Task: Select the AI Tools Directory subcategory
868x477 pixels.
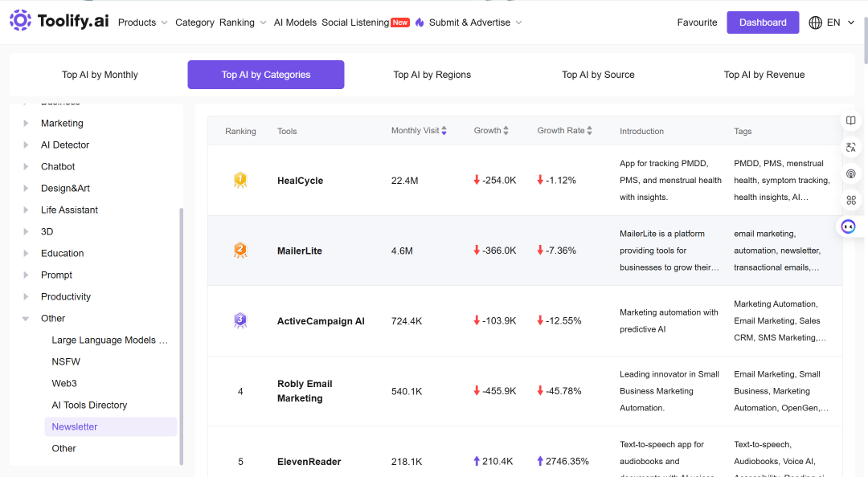Action: [x=89, y=405]
